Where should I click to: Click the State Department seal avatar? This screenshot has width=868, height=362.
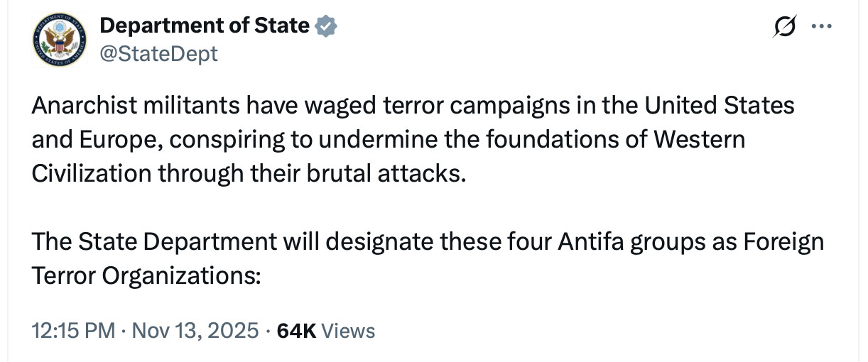coord(59,39)
